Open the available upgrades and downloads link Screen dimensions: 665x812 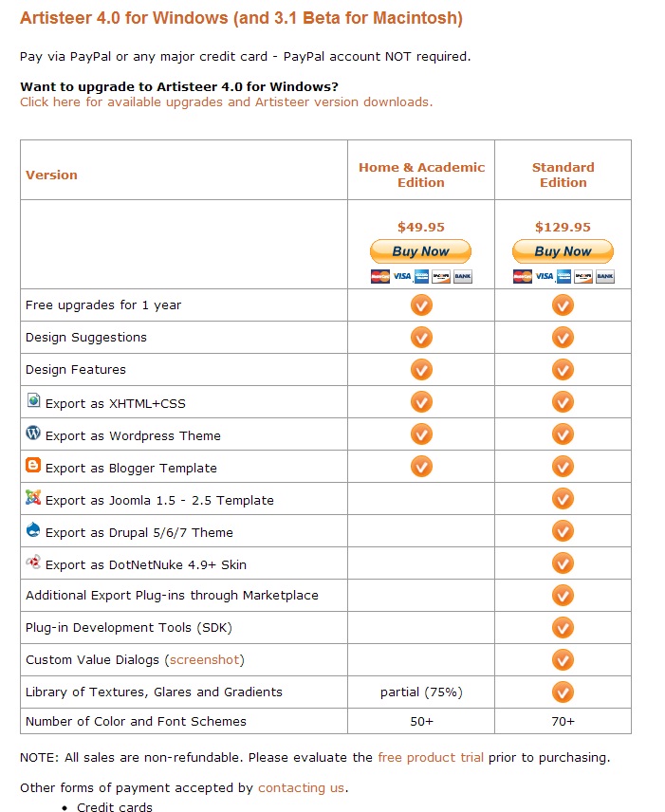click(x=226, y=101)
